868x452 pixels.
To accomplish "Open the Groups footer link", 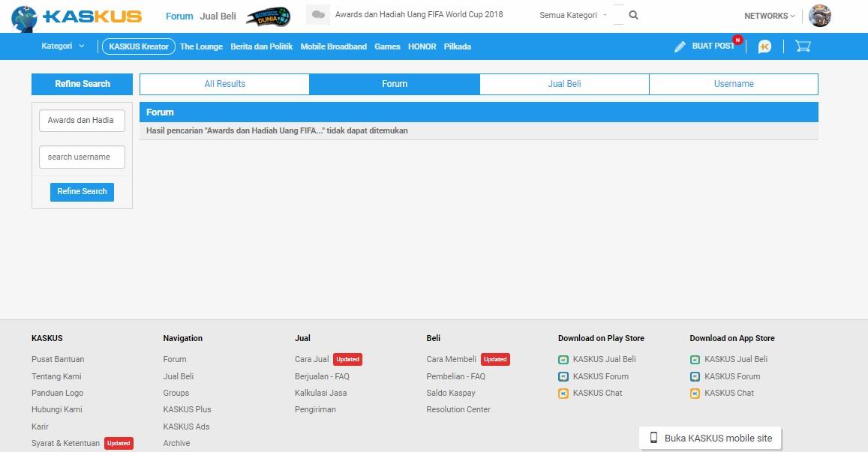I will [176, 394].
